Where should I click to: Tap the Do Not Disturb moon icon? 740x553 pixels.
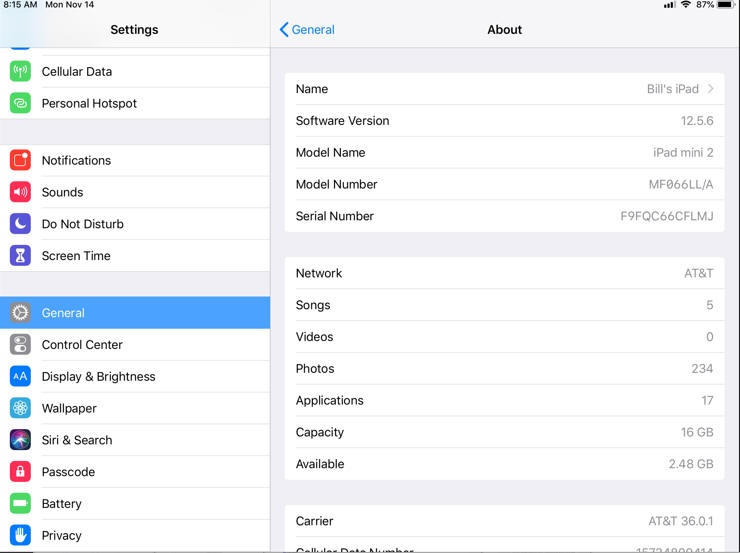20,224
